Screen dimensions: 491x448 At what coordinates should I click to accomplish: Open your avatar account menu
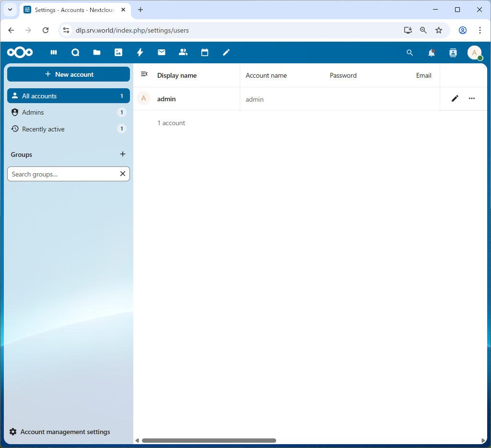tap(474, 53)
